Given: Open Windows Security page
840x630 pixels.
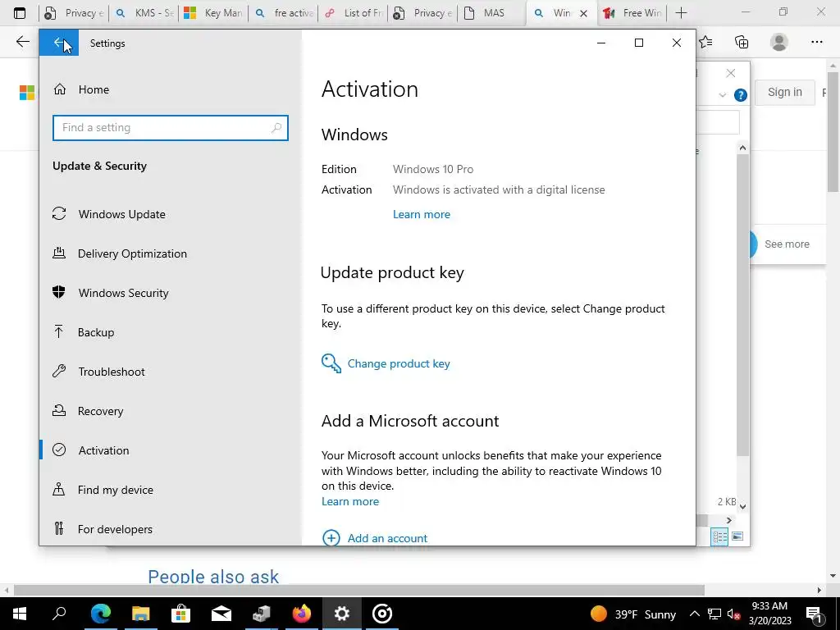Looking at the screenshot, I should click(123, 293).
